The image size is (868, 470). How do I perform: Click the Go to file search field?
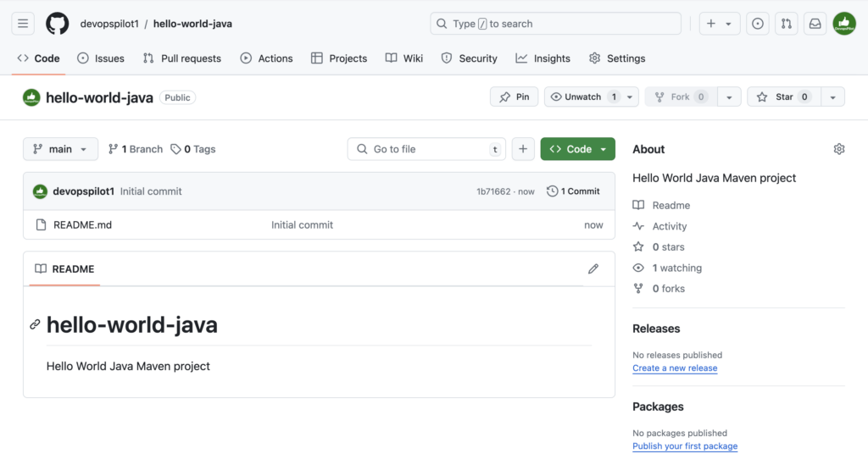[426, 149]
